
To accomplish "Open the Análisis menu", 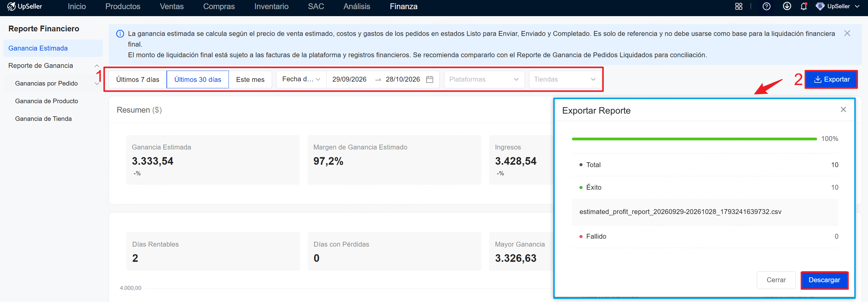I will coord(357,6).
